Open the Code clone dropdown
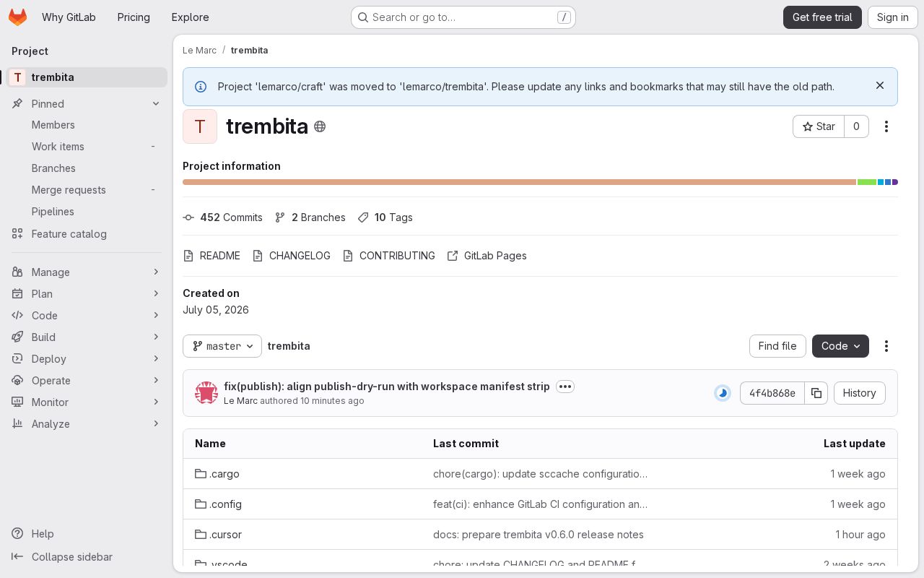The width and height of the screenshot is (924, 578). [840, 346]
